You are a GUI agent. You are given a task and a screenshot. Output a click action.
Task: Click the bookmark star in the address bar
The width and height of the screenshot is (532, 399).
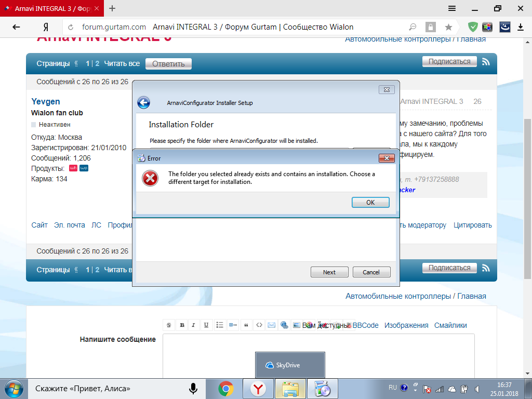pos(448,27)
